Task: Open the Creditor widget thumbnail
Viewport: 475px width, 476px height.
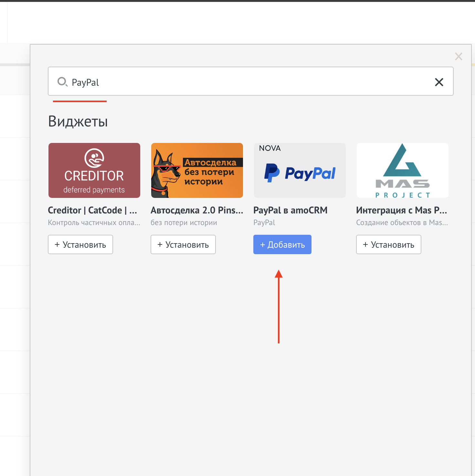Action: coord(94,170)
